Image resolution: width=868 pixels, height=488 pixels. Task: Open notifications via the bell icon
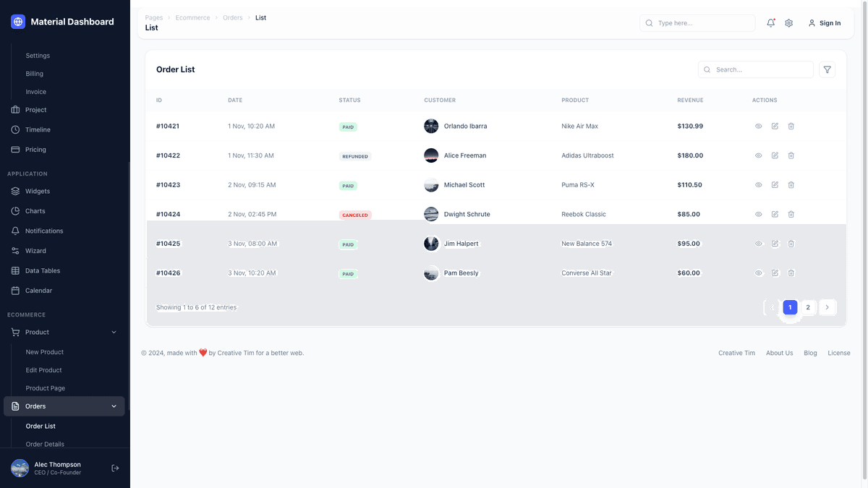770,22
